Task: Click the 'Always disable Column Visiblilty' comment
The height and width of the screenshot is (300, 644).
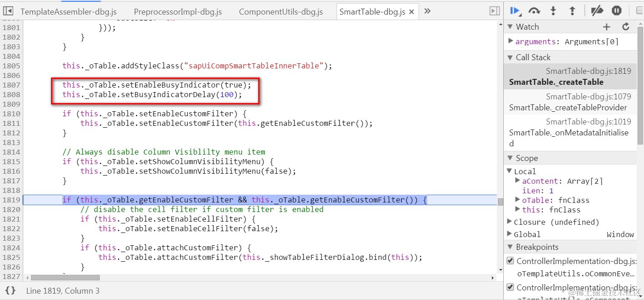Action: 164,152
